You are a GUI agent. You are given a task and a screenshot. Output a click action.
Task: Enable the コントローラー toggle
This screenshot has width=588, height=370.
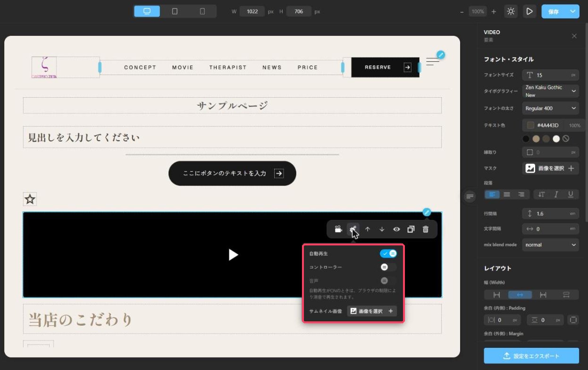[388, 267]
